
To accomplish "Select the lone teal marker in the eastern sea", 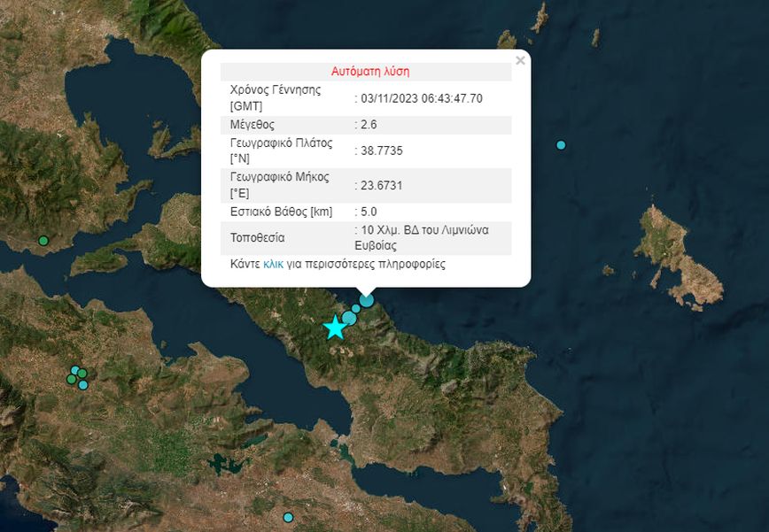I will pyautogui.click(x=561, y=145).
